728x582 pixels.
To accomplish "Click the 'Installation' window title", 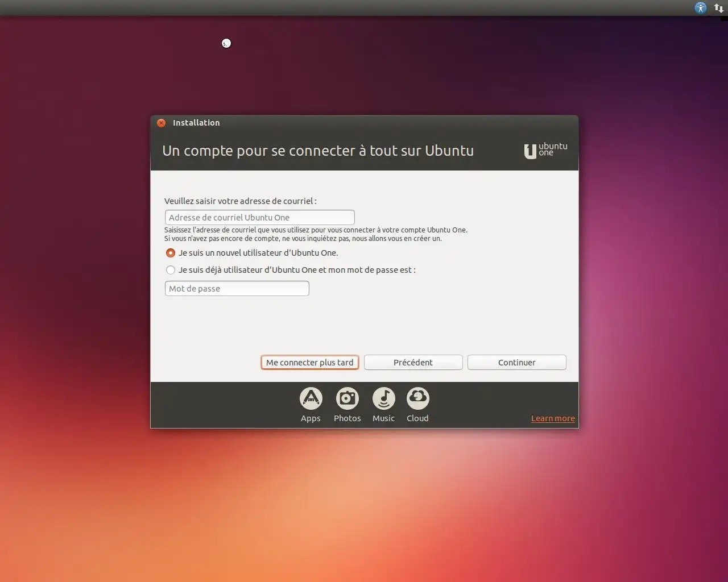I will 196,123.
